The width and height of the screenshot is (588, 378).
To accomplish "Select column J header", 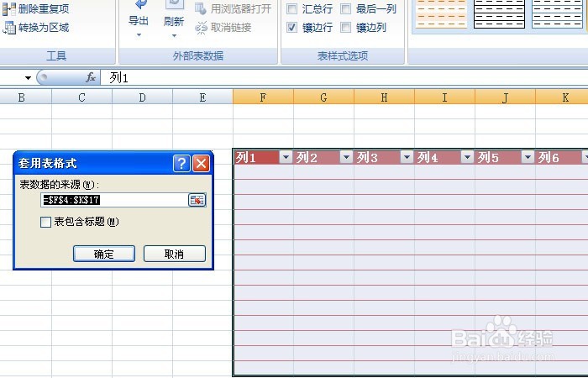I will click(x=505, y=97).
